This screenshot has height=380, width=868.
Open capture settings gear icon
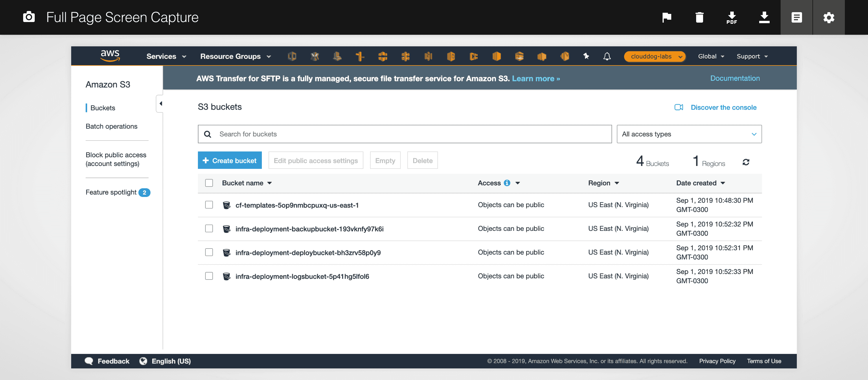[829, 17]
